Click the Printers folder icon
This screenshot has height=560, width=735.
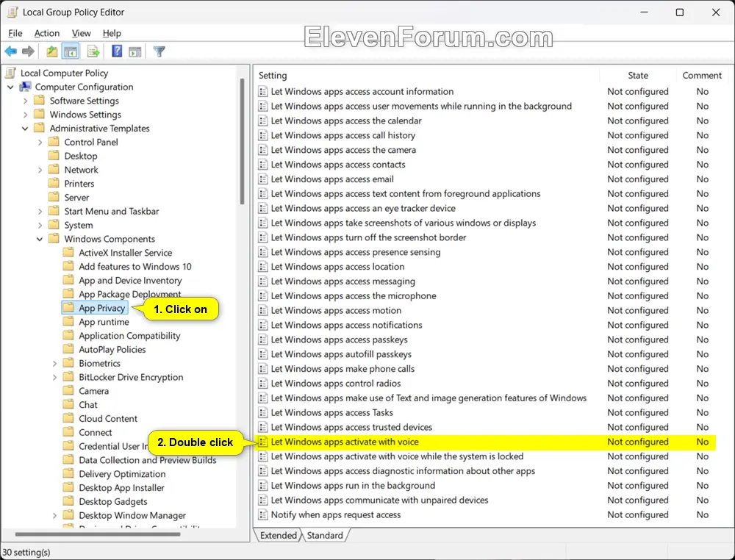[54, 183]
